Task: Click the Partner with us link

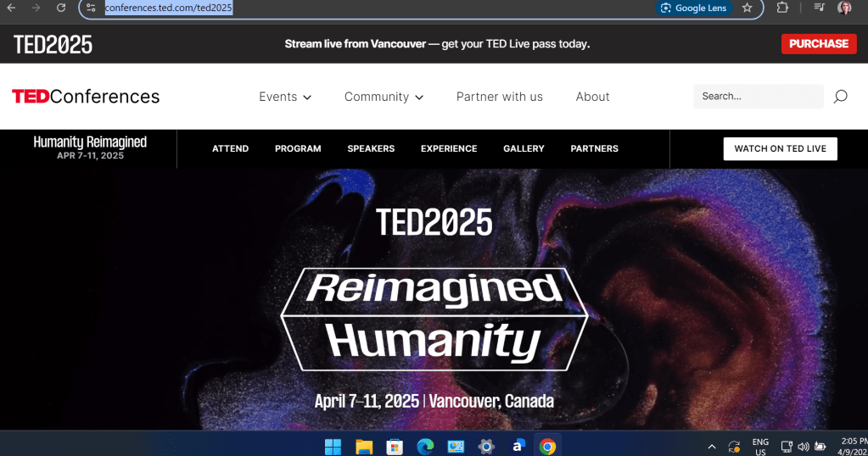Action: (x=499, y=97)
